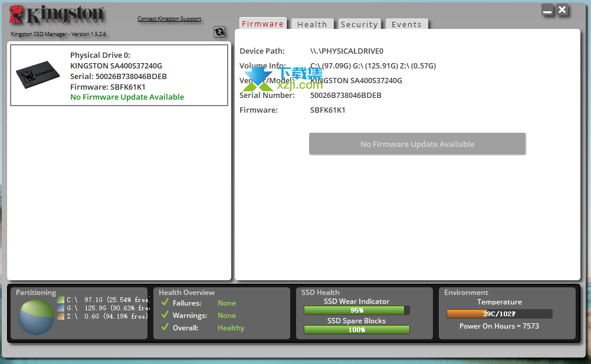Click the refresh drives icon
Viewport: 591px width, 364px height.
pos(219,32)
